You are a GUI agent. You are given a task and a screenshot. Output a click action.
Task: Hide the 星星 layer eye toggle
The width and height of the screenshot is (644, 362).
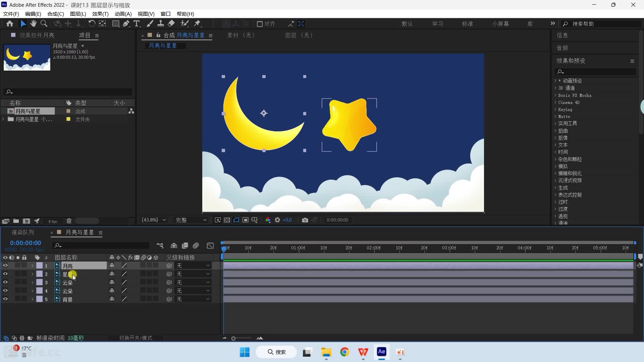(5, 274)
